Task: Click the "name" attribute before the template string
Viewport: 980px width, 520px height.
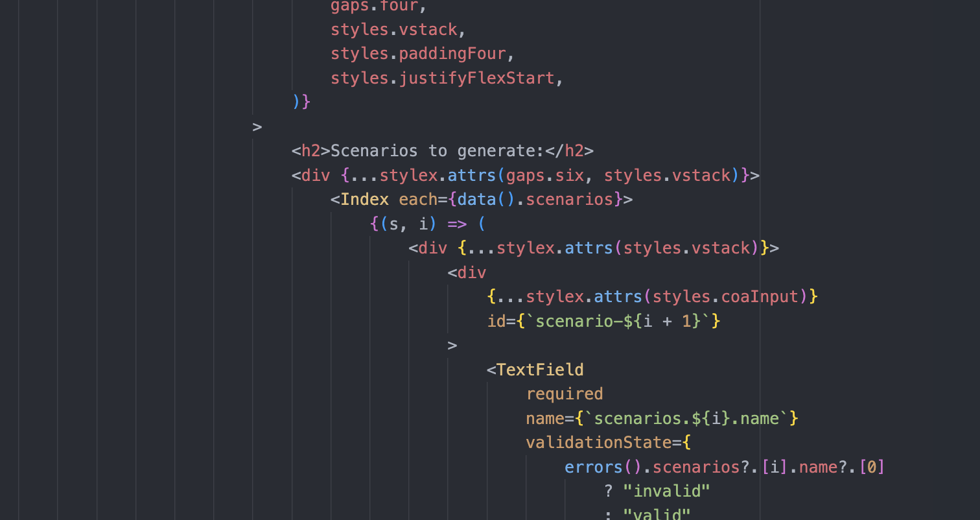Action: 545,418
